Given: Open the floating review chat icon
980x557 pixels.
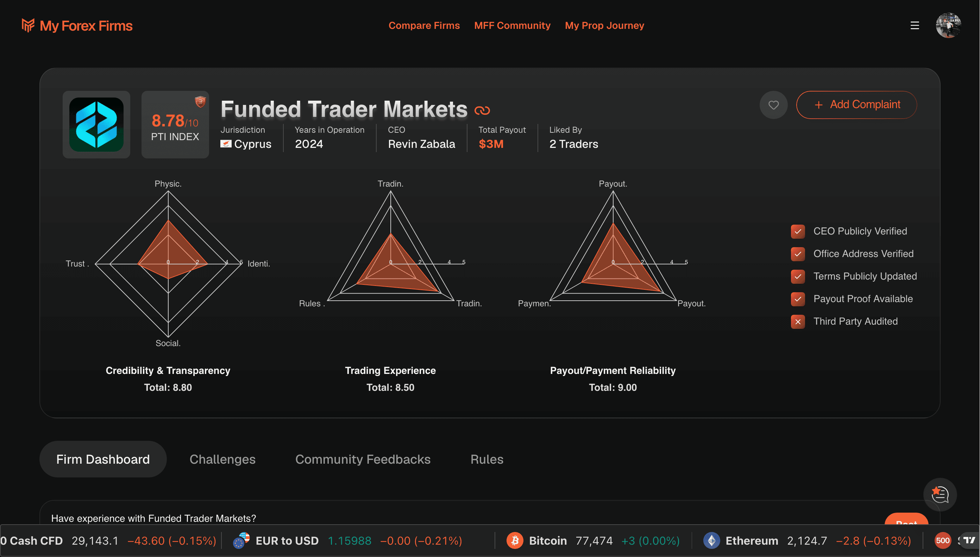Looking at the screenshot, I should pyautogui.click(x=940, y=494).
